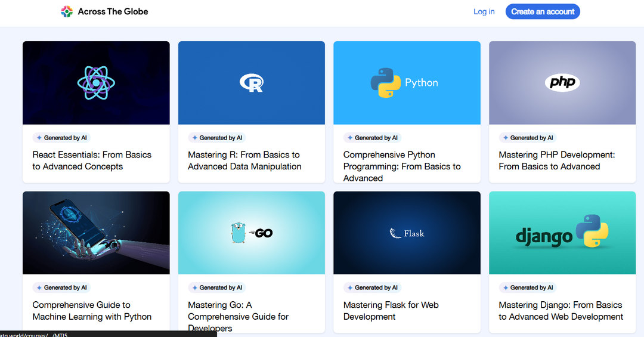This screenshot has height=337, width=644.
Task: Open the Flask course thumbnail
Action: [x=407, y=233]
